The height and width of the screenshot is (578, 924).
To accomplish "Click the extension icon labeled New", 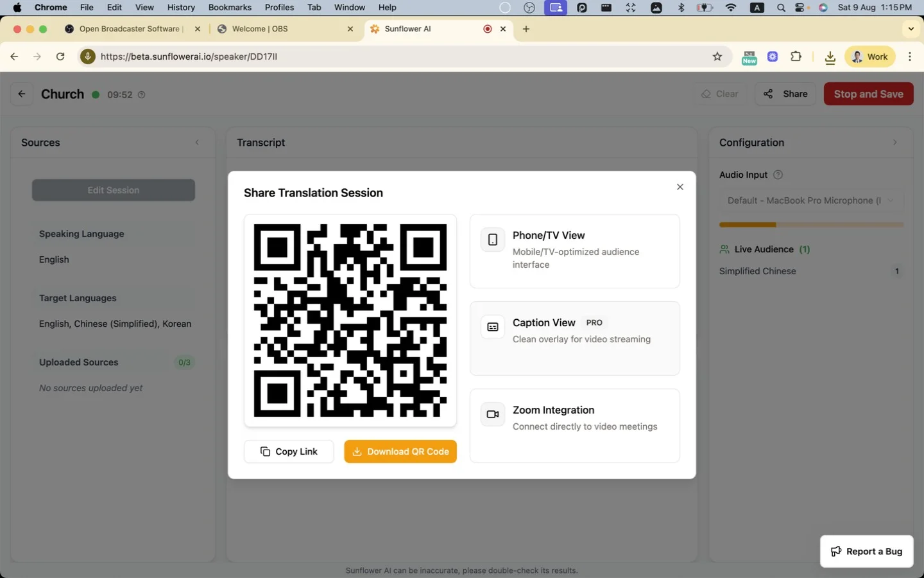I will click(749, 57).
